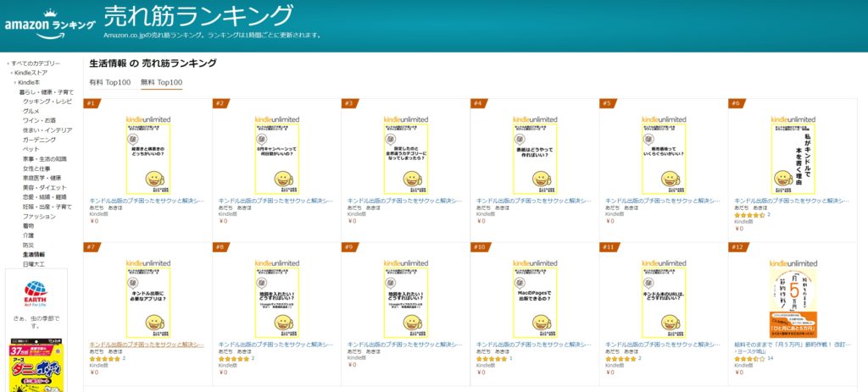The image size is (868, 392).
Task: Click the star rating of book #7
Action: pyautogui.click(x=103, y=358)
